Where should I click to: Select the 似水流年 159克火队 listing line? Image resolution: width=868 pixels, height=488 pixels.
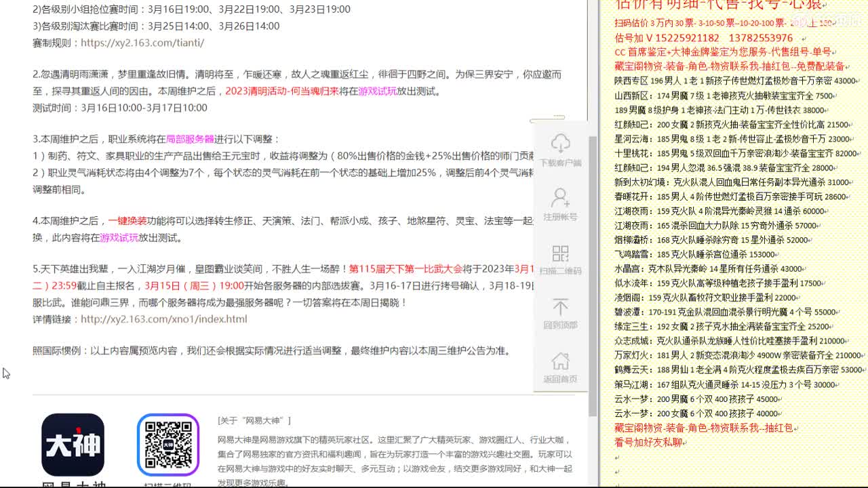click(720, 283)
